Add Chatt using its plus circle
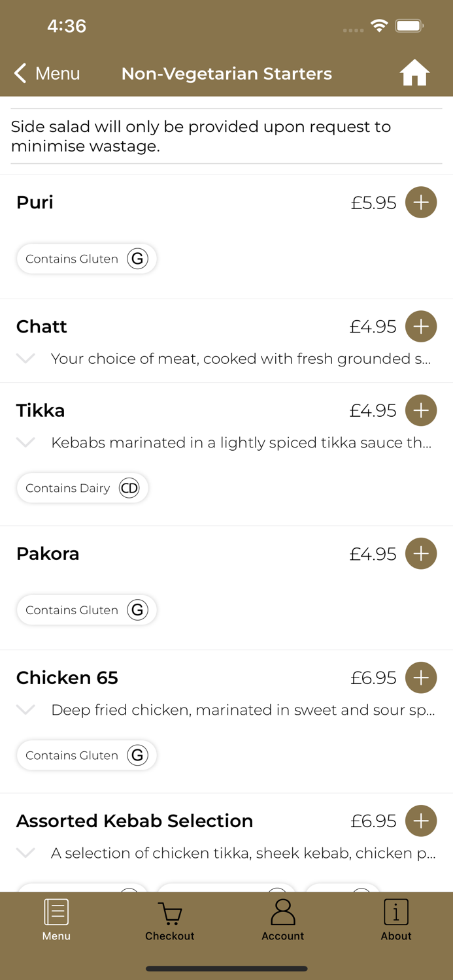Viewport: 453px width, 980px height. (421, 326)
